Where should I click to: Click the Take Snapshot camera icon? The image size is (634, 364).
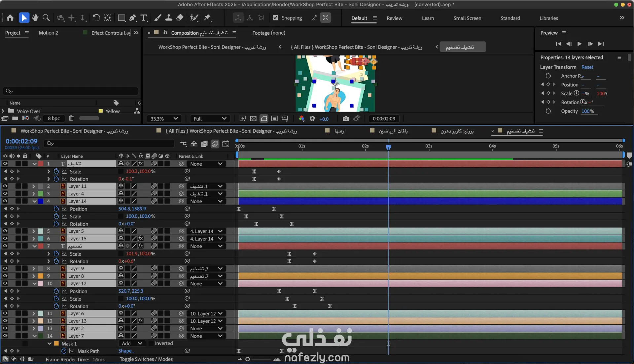[x=345, y=119]
